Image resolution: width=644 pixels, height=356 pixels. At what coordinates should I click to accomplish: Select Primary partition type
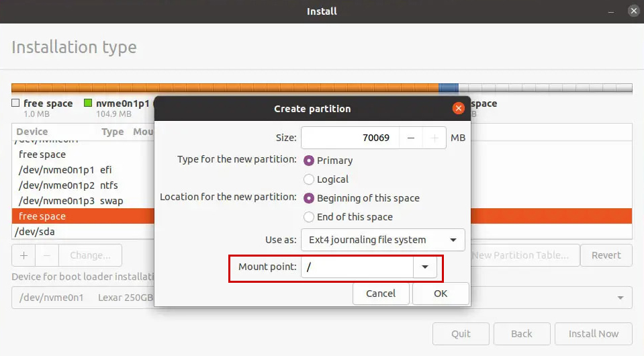click(309, 161)
